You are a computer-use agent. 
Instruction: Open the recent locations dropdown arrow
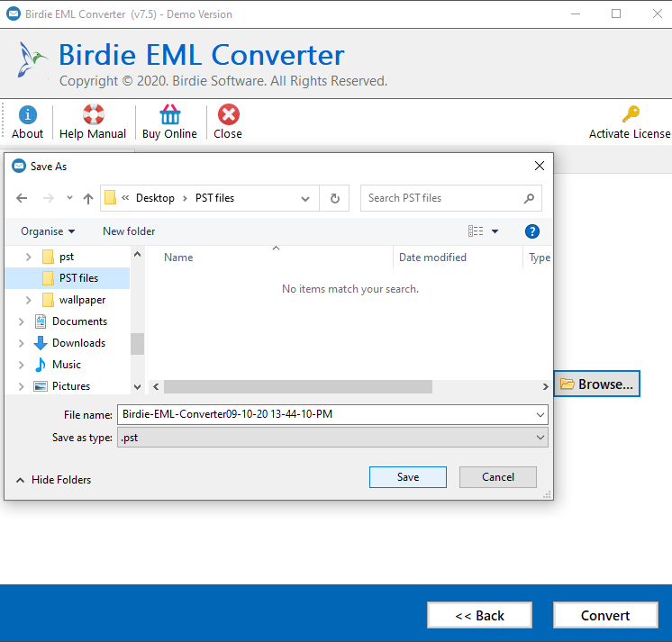point(69,198)
